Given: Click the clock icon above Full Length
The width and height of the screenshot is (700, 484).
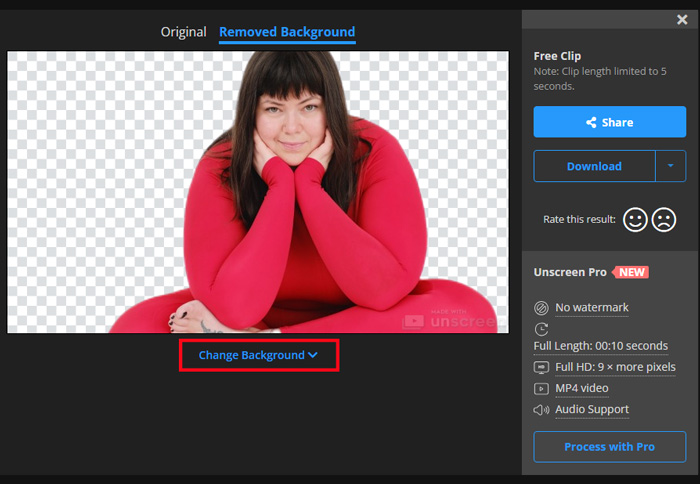Looking at the screenshot, I should (541, 328).
